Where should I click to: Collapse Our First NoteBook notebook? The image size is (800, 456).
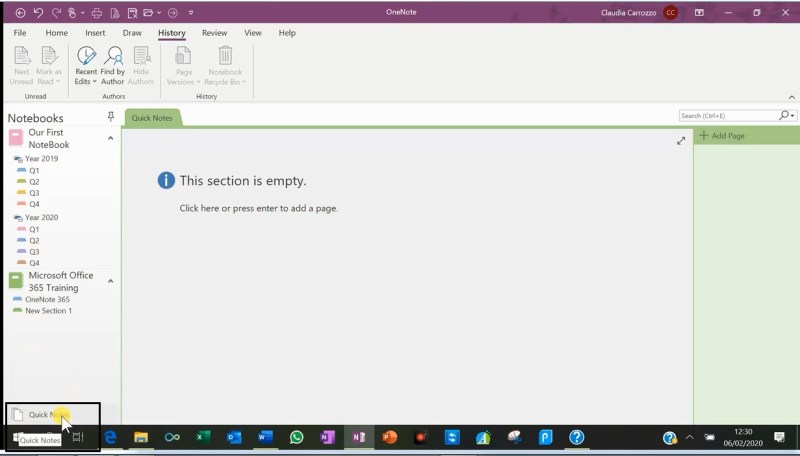click(x=110, y=138)
